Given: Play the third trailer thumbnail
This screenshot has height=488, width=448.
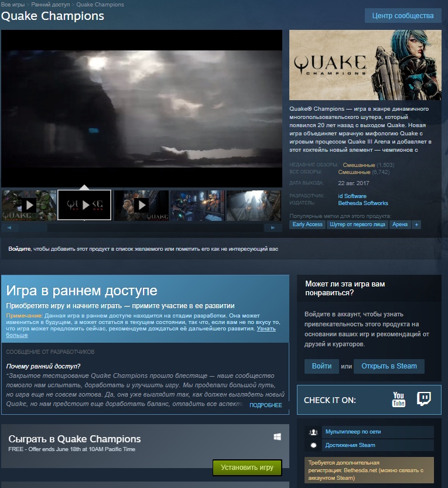Looking at the screenshot, I should (141, 205).
